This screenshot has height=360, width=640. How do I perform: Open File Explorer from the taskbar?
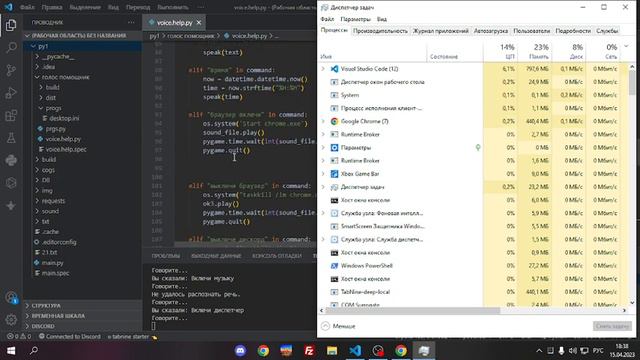[x=332, y=351]
